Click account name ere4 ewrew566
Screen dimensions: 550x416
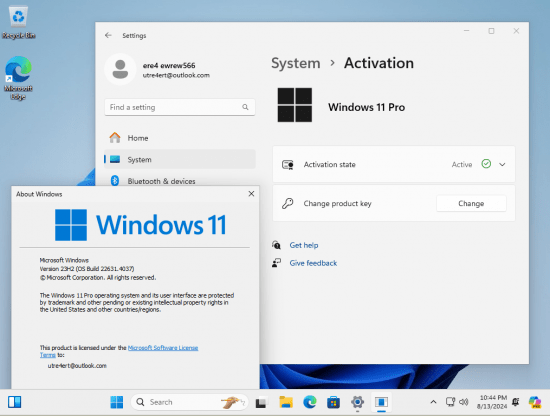point(169,66)
